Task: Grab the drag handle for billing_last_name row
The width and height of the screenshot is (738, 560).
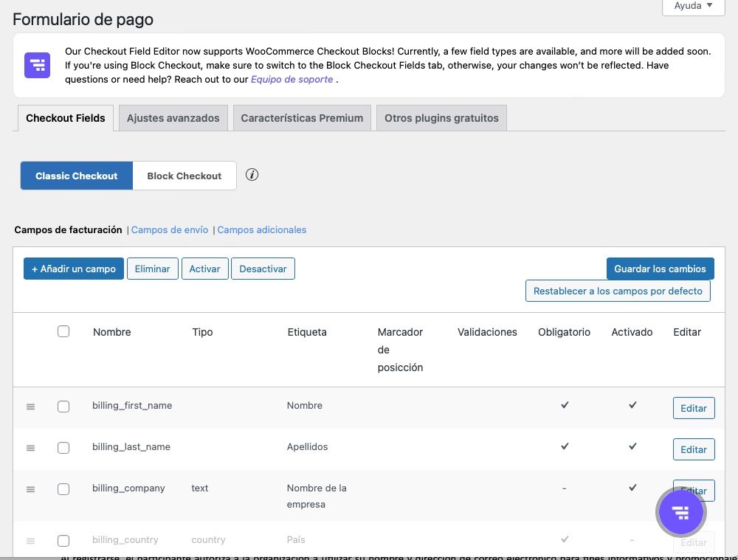Action: [30, 448]
